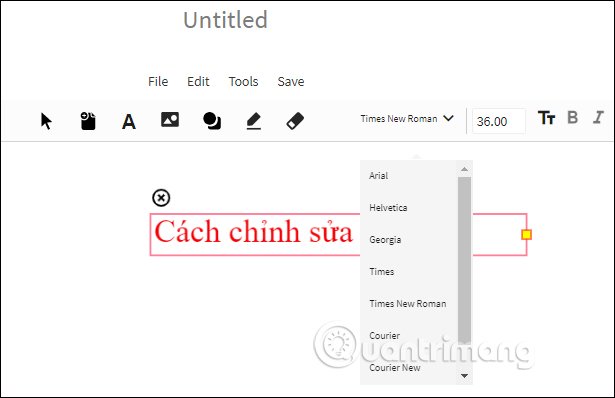
Task: Select the insert image tool
Action: click(x=170, y=120)
